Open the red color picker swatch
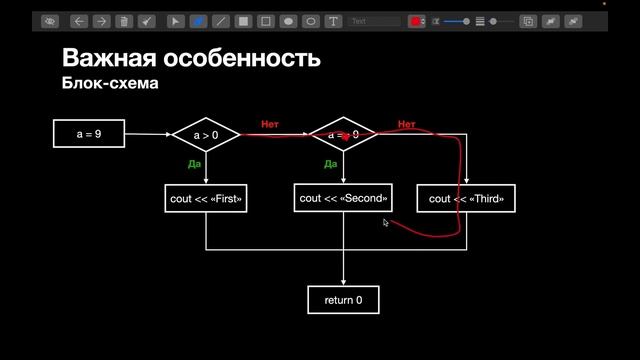This screenshot has width=640, height=360. point(416,21)
